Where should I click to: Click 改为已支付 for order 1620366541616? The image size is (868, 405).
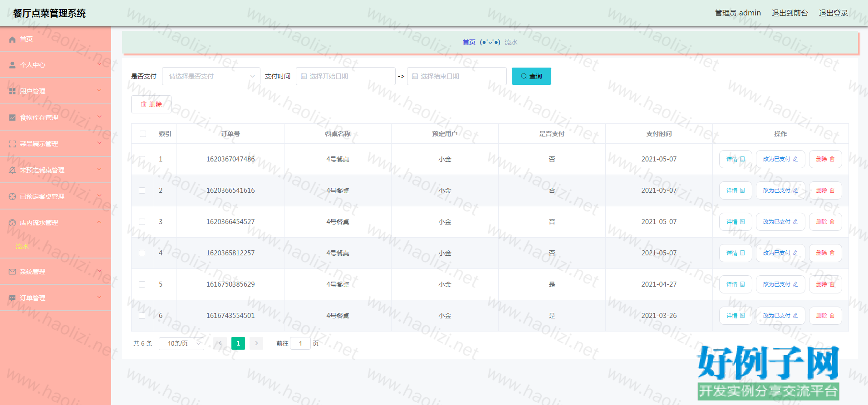point(780,191)
